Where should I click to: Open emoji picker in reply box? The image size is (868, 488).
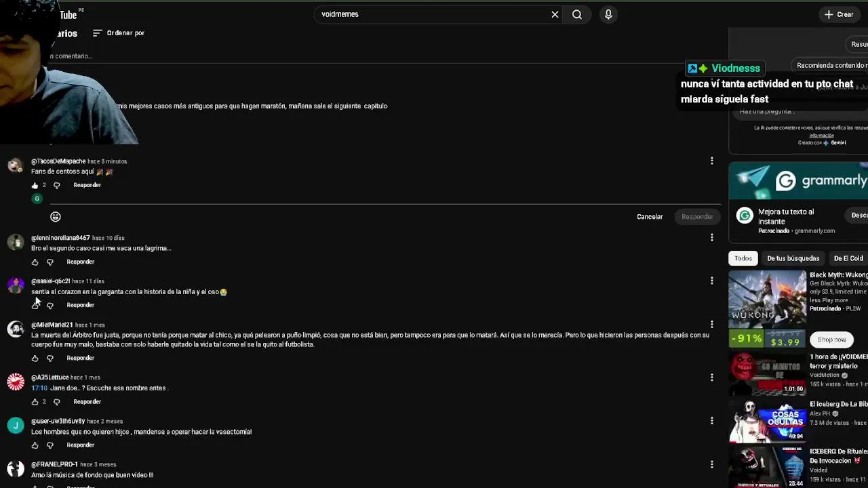pos(56,217)
